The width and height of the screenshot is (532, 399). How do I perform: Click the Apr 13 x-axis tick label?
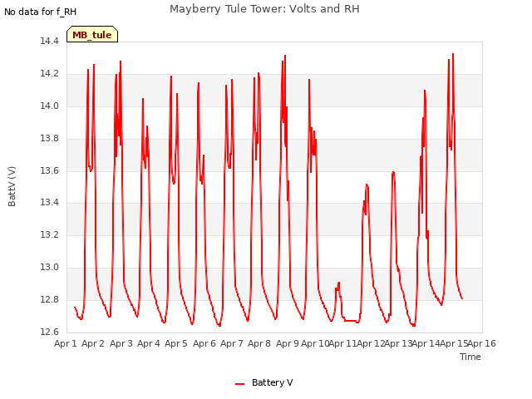click(x=399, y=343)
